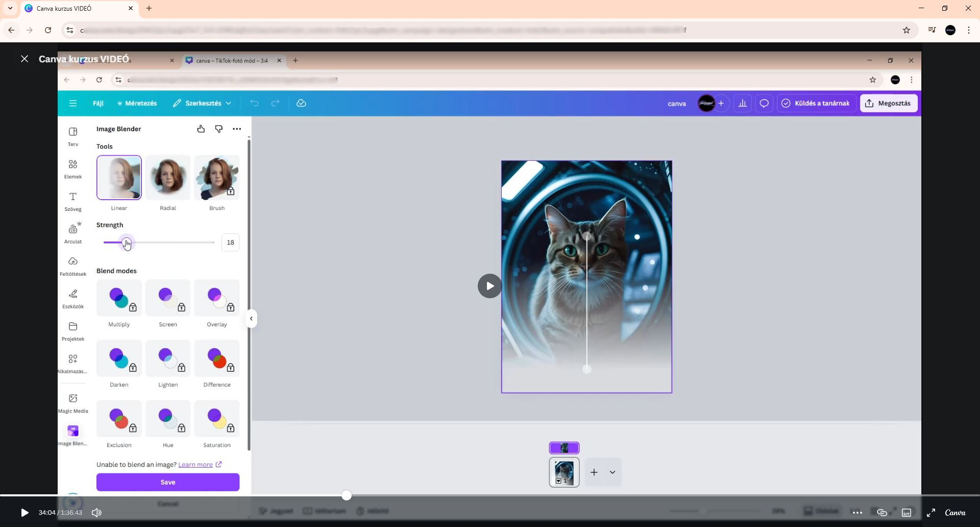
Task: Collapse the side panel with the arrow
Action: [x=251, y=319]
